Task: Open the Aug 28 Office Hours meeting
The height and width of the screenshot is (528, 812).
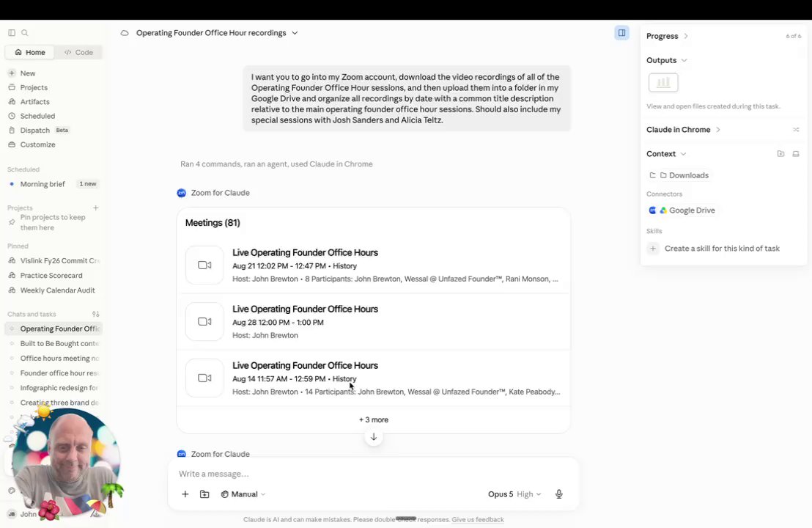Action: [373, 322]
